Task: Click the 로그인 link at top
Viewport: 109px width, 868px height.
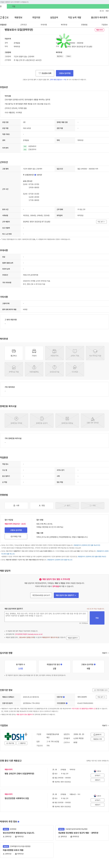Action: coord(102,11)
